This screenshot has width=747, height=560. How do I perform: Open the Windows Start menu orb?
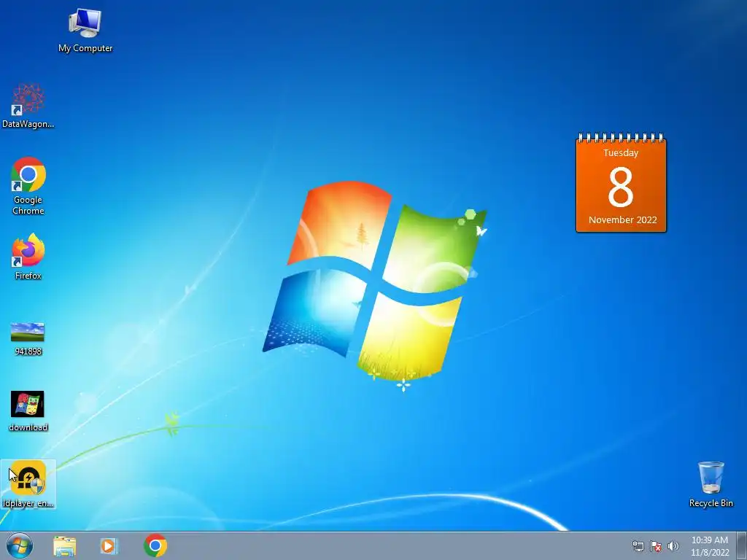coord(20,545)
